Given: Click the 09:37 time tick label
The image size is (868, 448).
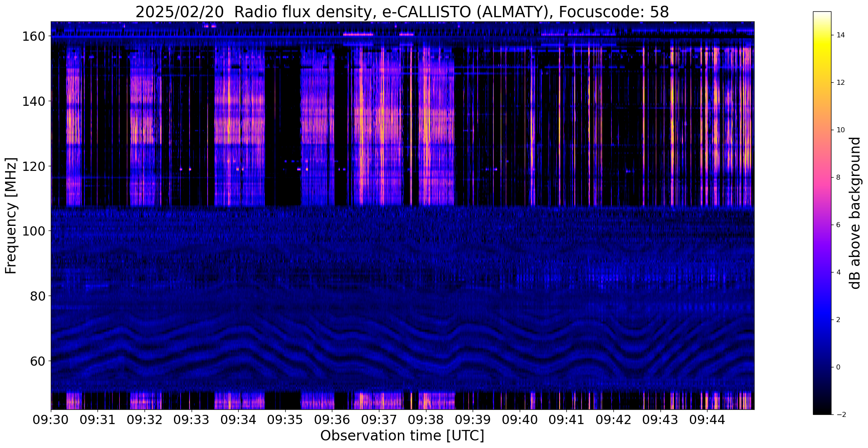Looking at the screenshot, I should [379, 419].
